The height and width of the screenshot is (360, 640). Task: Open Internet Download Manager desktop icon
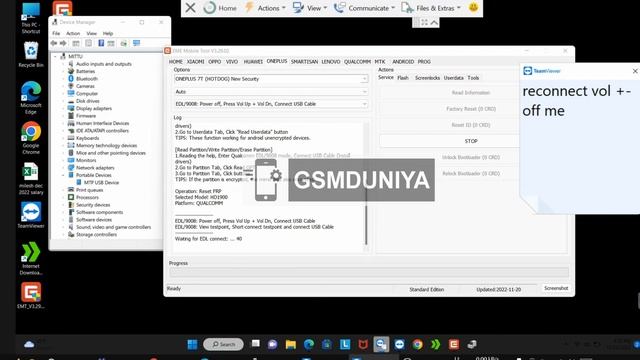[31, 258]
